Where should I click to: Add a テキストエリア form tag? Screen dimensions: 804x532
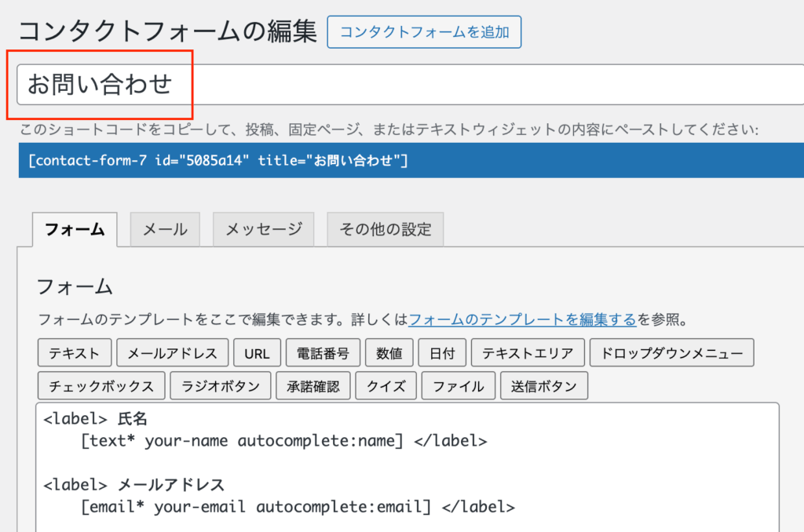tap(528, 353)
